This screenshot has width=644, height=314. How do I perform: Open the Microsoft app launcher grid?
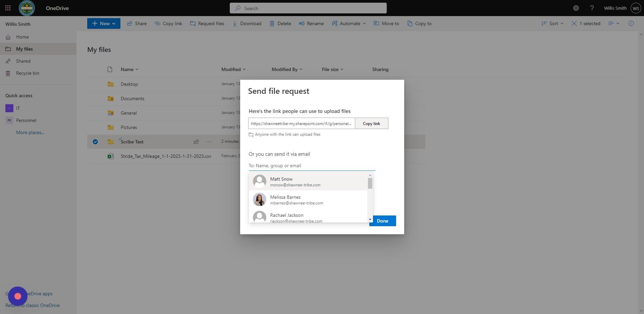click(8, 8)
